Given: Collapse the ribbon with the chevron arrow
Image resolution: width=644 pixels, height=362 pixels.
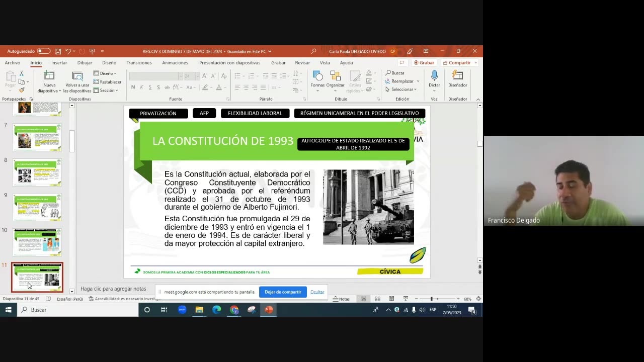Looking at the screenshot, I should click(478, 99).
